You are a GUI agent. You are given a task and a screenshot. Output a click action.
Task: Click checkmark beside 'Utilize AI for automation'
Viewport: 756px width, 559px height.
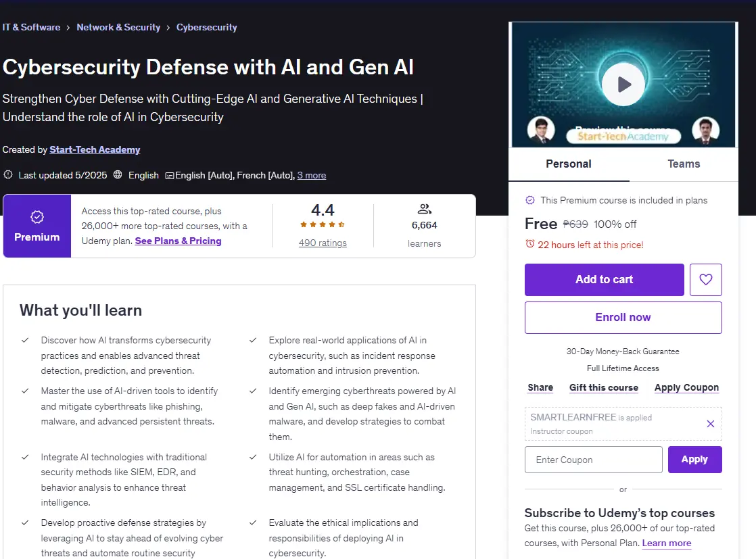pos(253,457)
